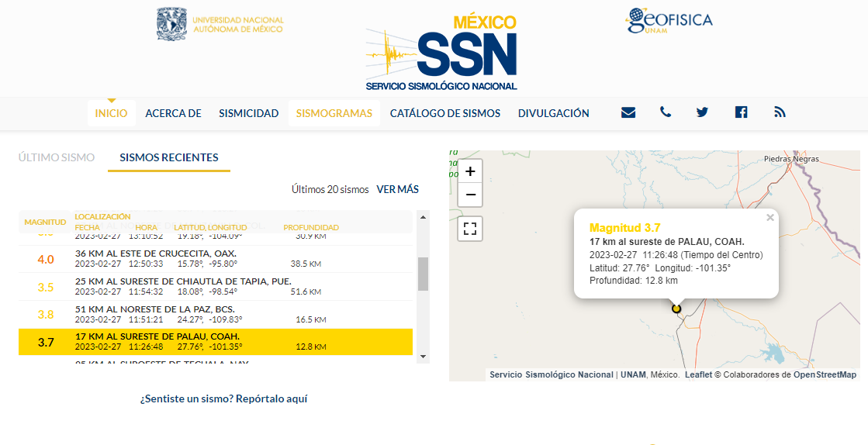
Task: Open OpenStreetMap attribution link
Action: [x=825, y=374]
